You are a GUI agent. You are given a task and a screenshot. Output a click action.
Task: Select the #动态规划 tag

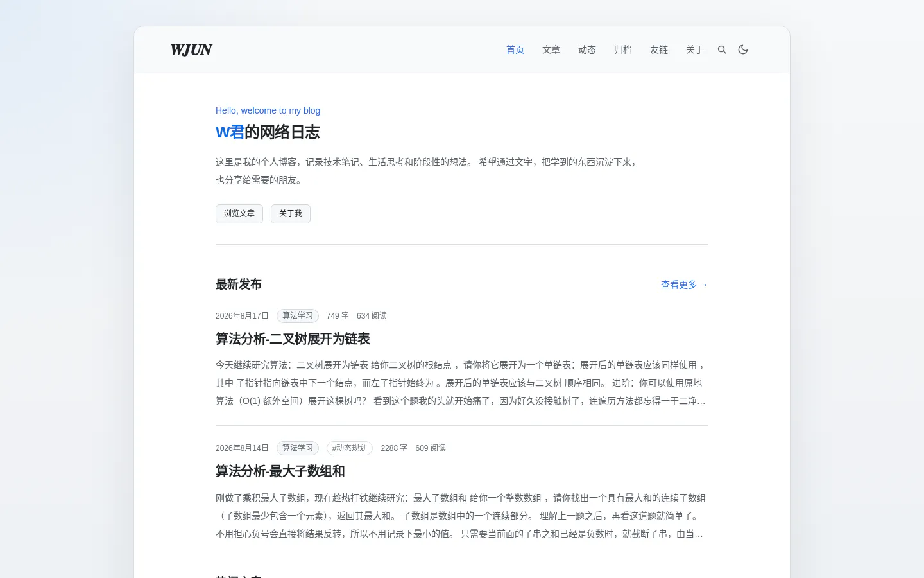(x=350, y=448)
